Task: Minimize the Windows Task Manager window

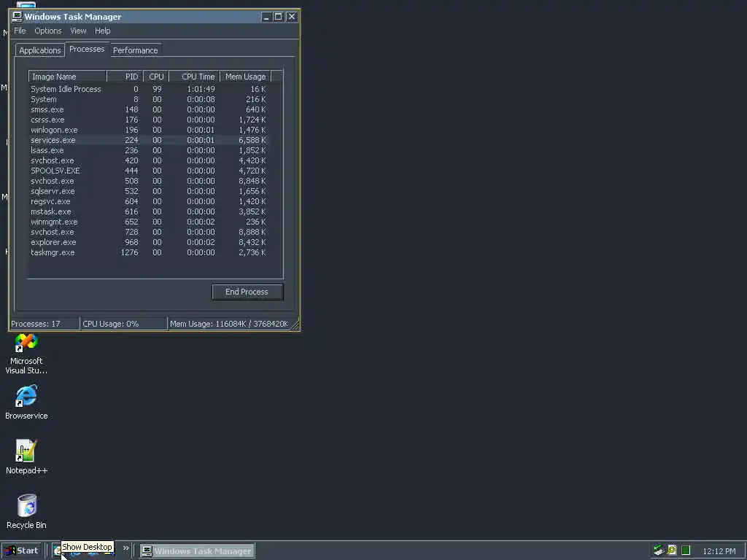Action: (x=266, y=17)
